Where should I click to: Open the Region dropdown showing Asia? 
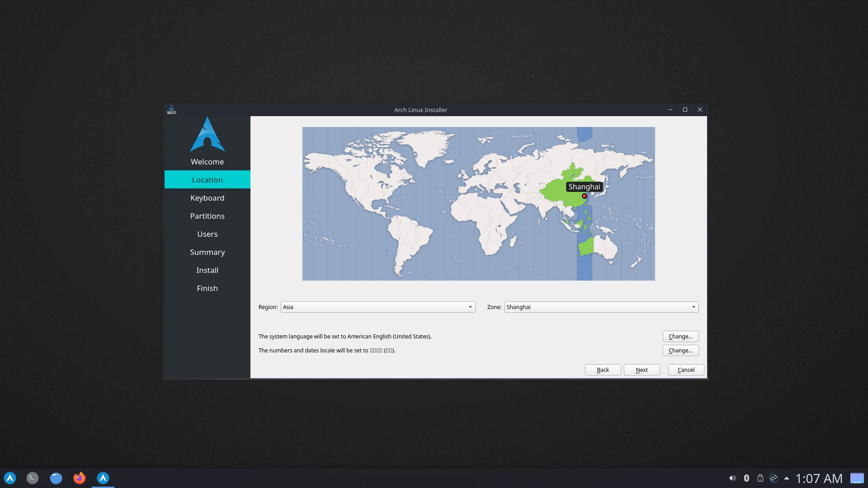pyautogui.click(x=377, y=307)
